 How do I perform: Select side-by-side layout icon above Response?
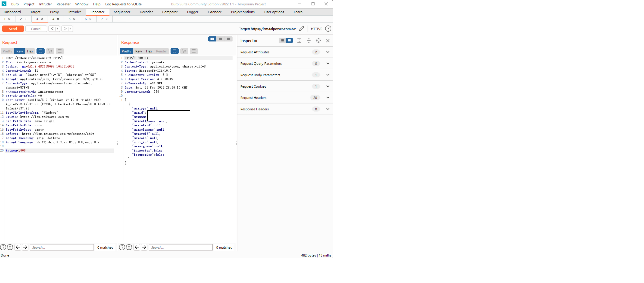(212, 39)
